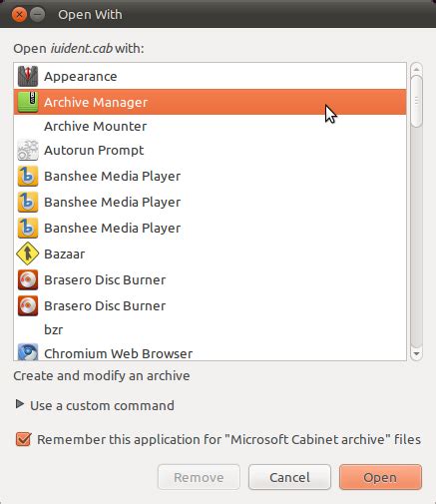
Task: Click the Appearance app icon
Action: (28, 76)
